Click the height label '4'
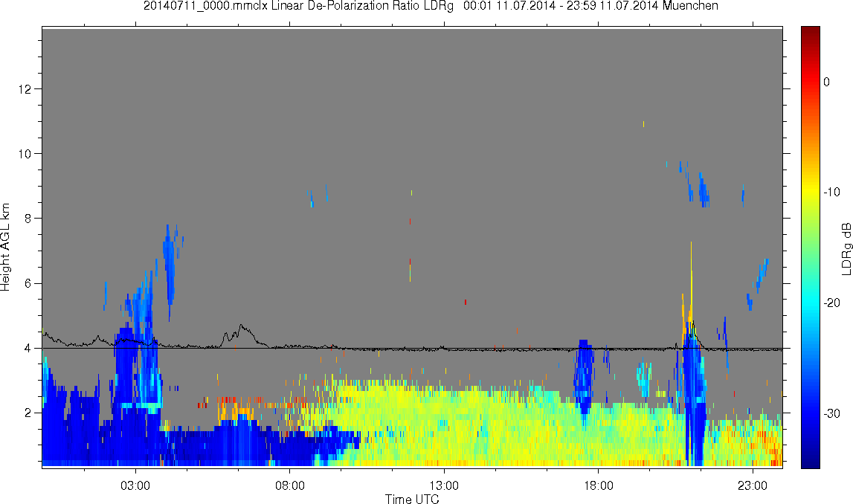Image resolution: width=853 pixels, height=504 pixels. pos(28,348)
